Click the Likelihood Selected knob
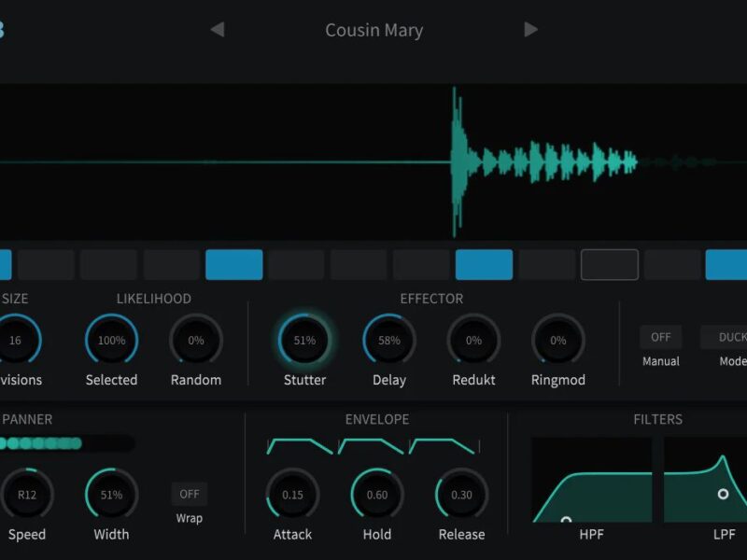 [111, 341]
